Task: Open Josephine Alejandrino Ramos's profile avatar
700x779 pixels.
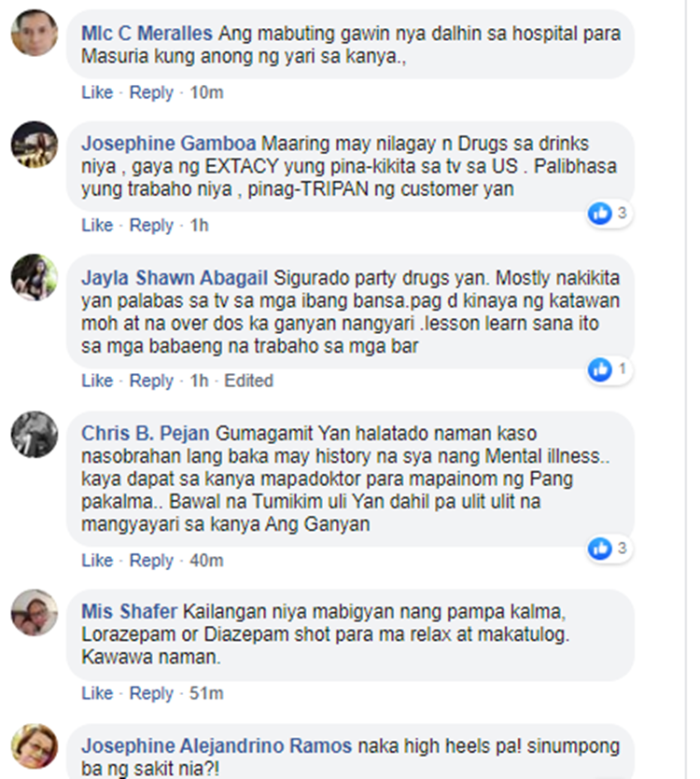Action: coord(35,746)
